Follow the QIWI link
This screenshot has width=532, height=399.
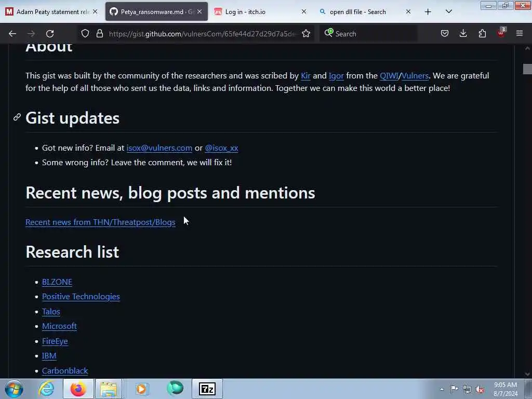389,76
